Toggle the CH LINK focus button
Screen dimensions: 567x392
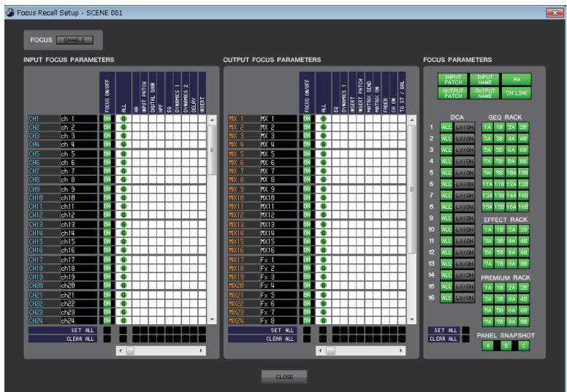[x=517, y=93]
